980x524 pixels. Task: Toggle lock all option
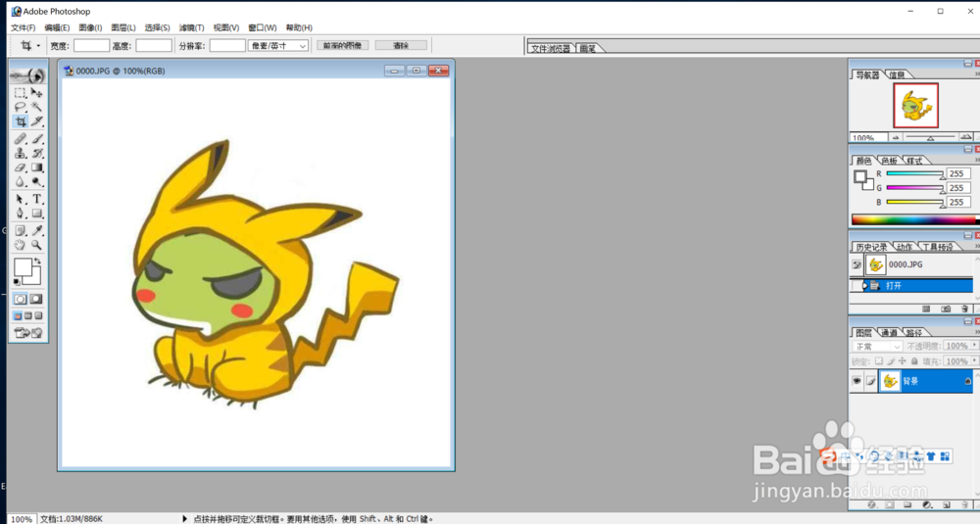click(914, 361)
